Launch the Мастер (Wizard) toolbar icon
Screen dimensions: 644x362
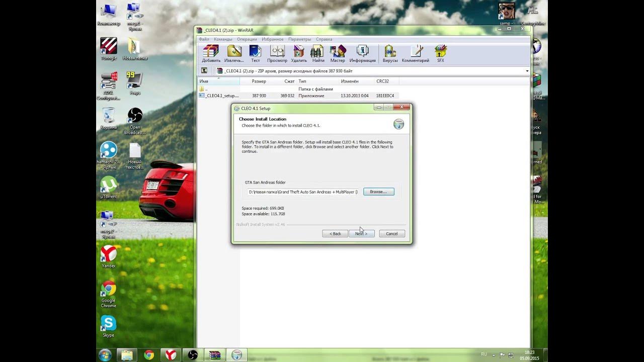click(338, 54)
